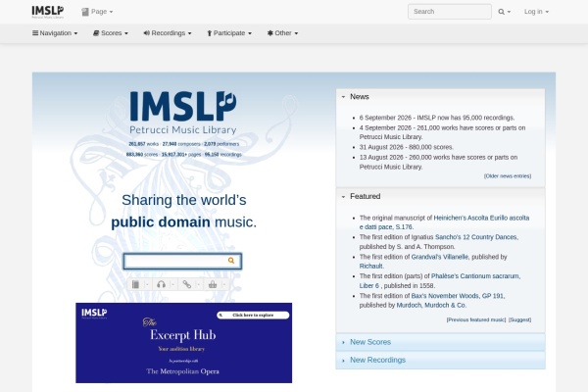588x392 pixels.
Task: Open Bax's November Woods link
Action: (458, 296)
